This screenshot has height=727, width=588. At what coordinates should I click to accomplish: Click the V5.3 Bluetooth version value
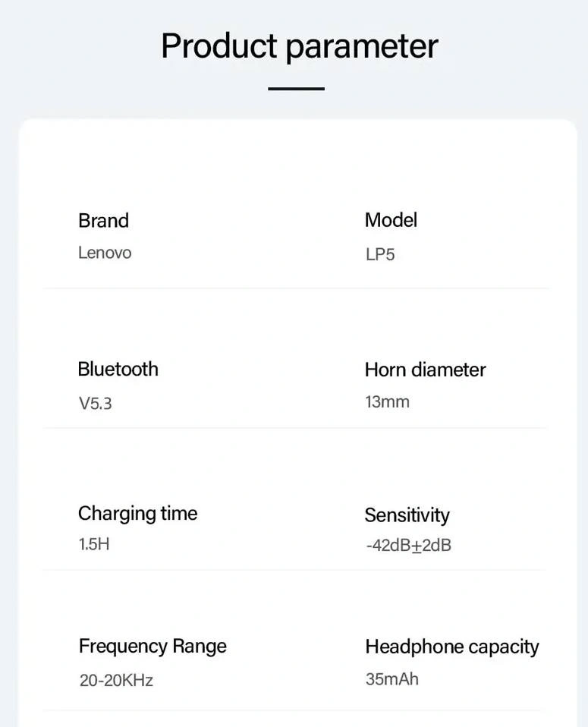(96, 404)
